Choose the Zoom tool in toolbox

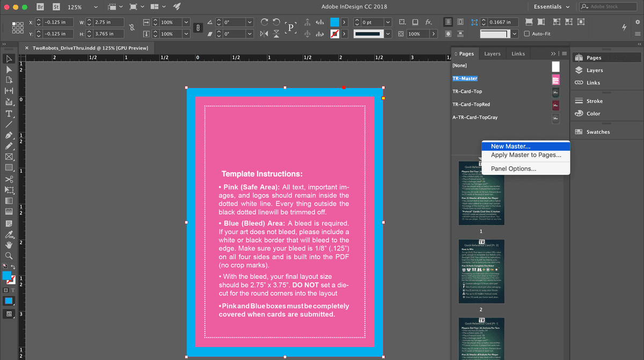pos(9,256)
